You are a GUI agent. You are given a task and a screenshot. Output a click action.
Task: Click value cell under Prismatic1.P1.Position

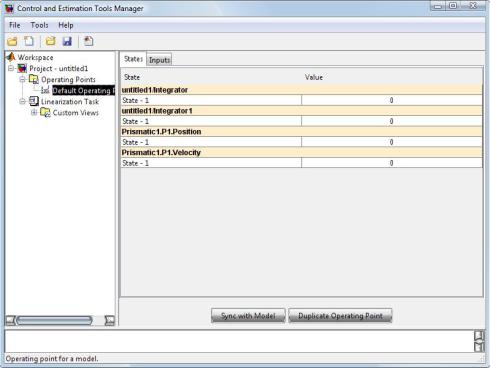click(392, 142)
